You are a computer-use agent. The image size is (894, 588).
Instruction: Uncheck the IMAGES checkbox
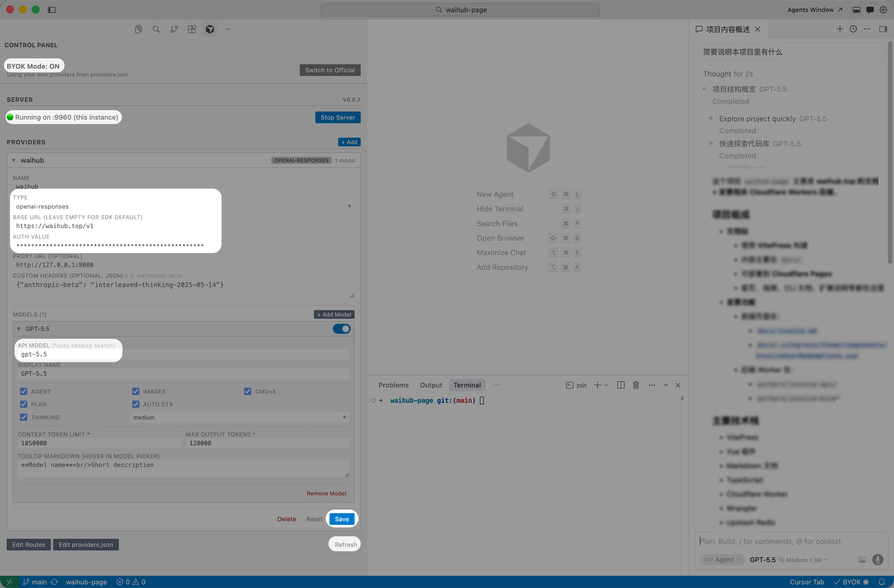click(136, 392)
